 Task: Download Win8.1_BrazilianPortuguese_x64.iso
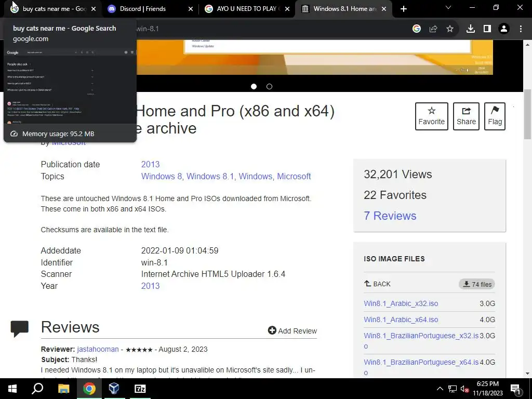421,367
